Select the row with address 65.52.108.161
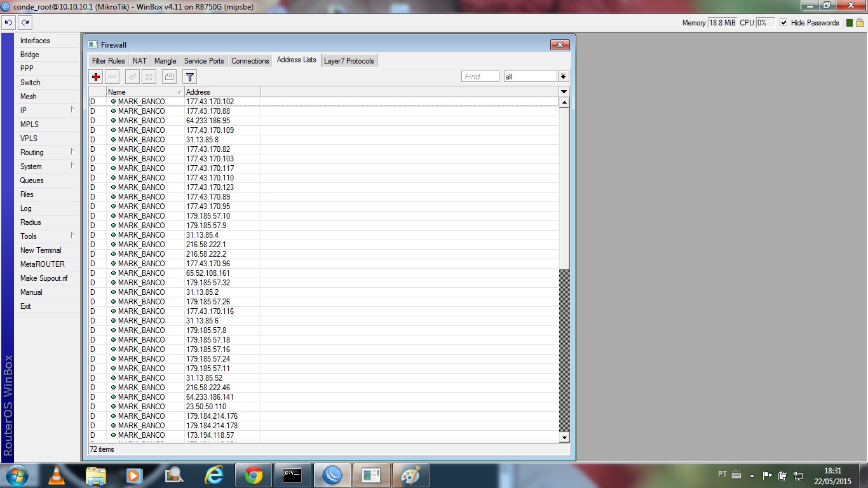This screenshot has height=488, width=868. tap(324, 273)
